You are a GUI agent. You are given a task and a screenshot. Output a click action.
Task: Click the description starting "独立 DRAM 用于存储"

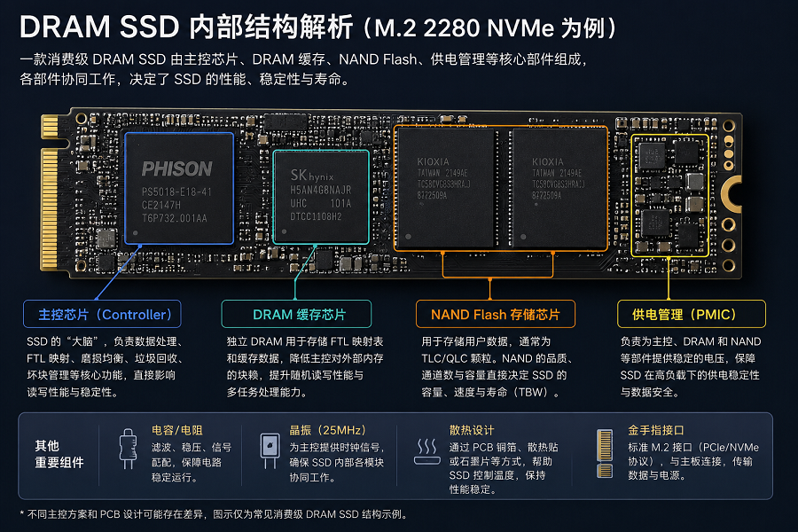(305, 366)
